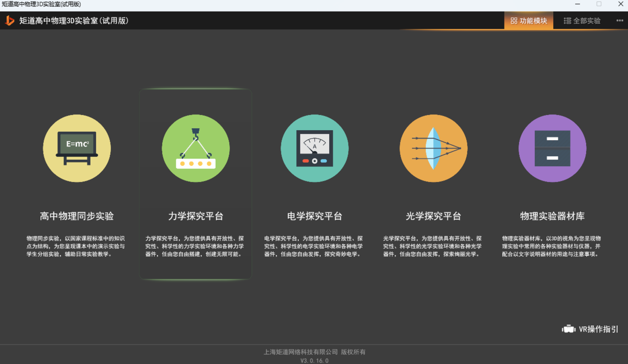Screen dimensions: 628x364
Task: Open the 力学探究平台 title
Action: pyautogui.click(x=195, y=216)
